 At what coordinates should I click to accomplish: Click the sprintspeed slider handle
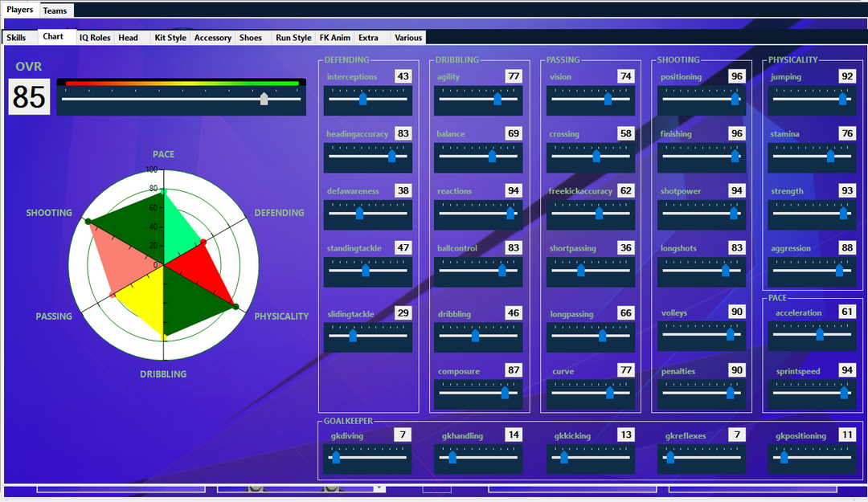tap(844, 394)
